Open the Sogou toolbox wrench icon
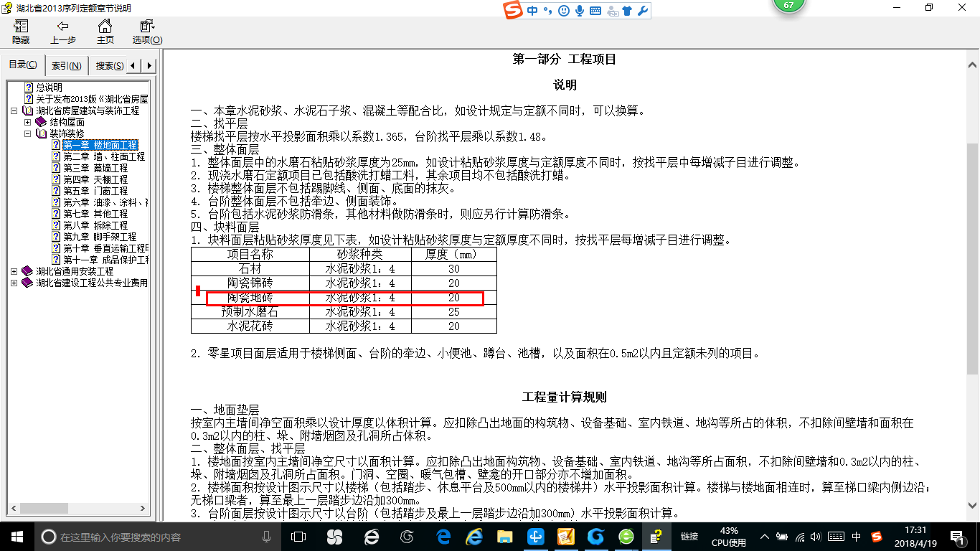 [643, 11]
